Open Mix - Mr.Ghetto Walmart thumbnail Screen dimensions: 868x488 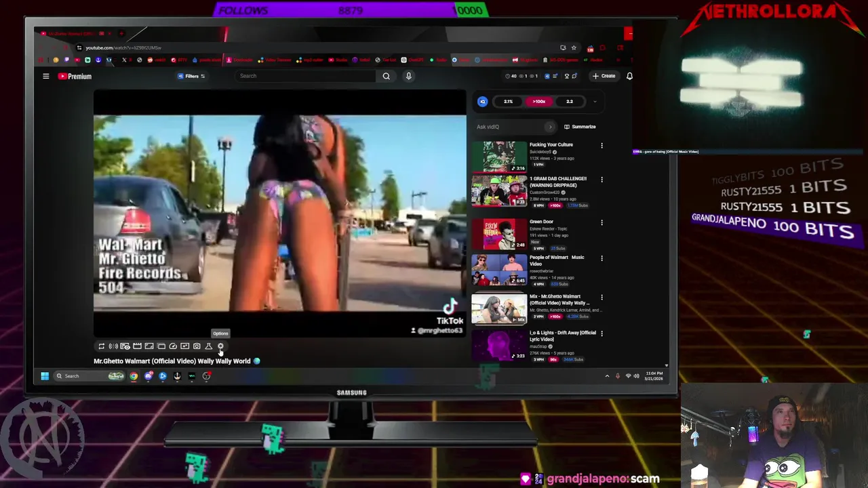pyautogui.click(x=499, y=308)
